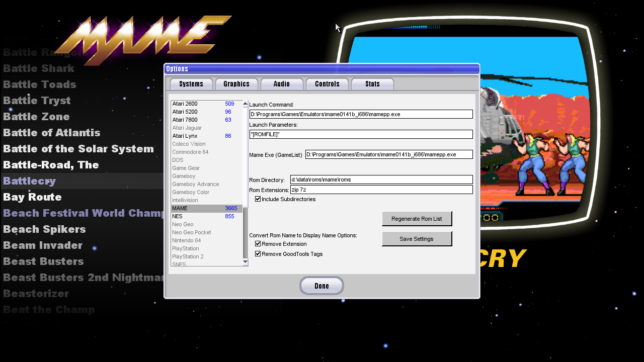Select Battle Toads in game list
This screenshot has height=362, width=644.
click(40, 84)
